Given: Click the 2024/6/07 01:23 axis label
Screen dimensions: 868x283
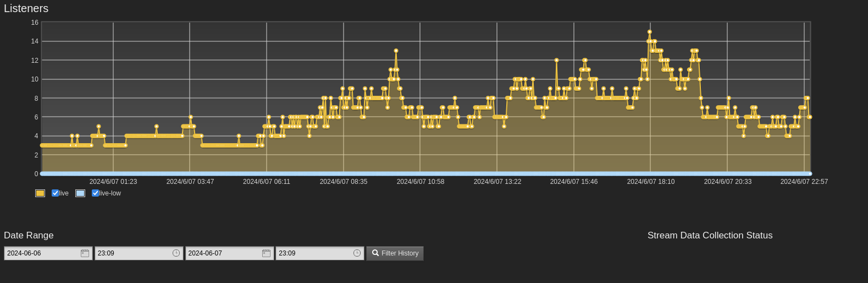Looking at the screenshot, I should (x=113, y=182).
